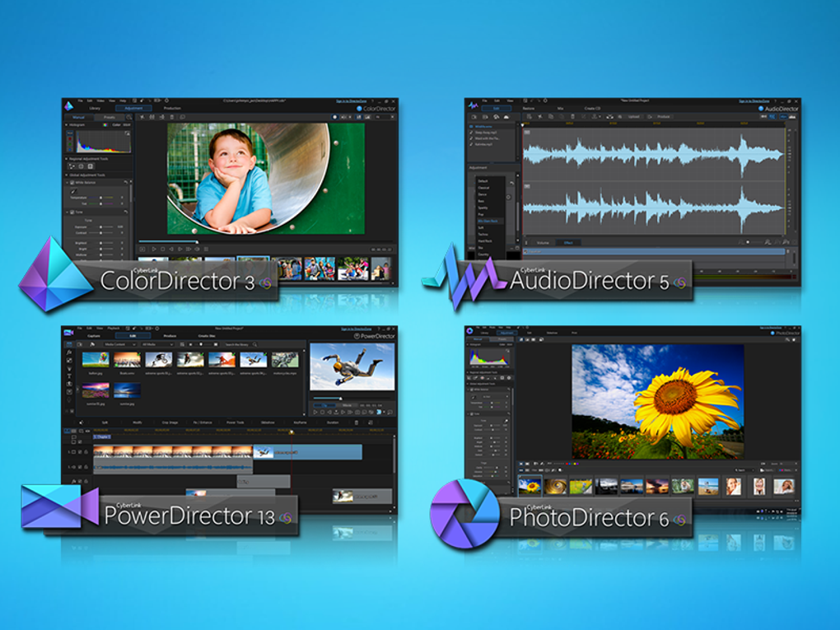Click Sign in to DirectorZone link in AudioDirector
840x630 pixels.
tap(754, 100)
